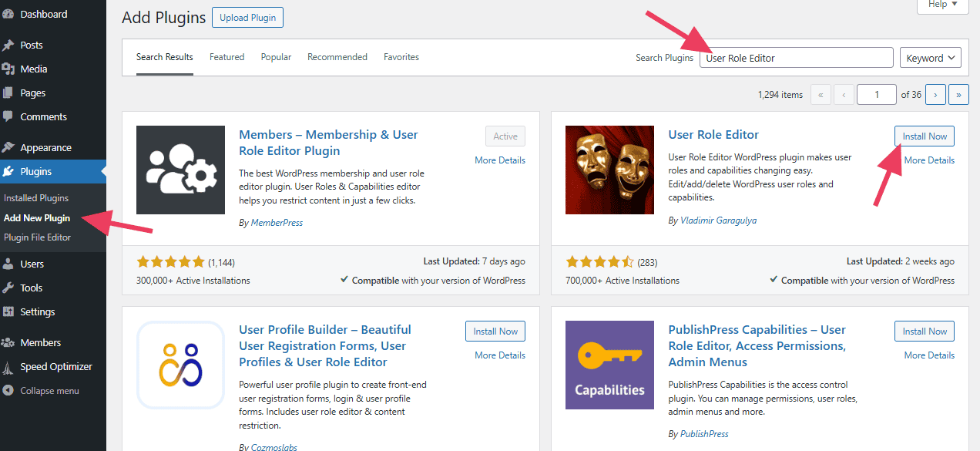Switch to the Popular plugins tab
980x451 pixels.
(x=276, y=56)
